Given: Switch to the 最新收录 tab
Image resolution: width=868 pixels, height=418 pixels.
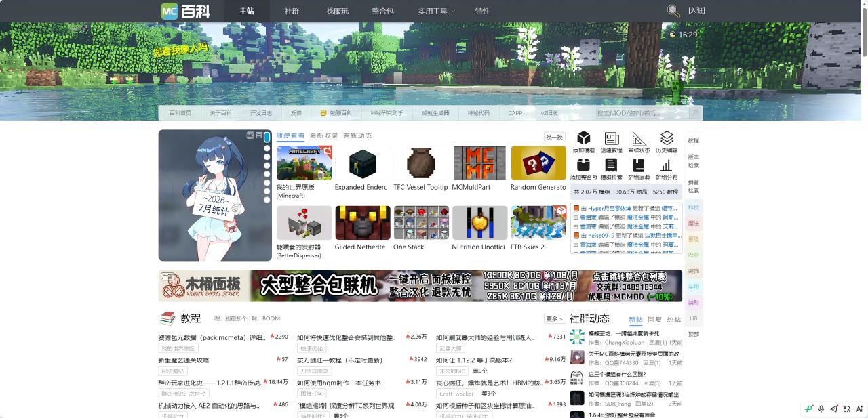Looking at the screenshot, I should pos(323,135).
